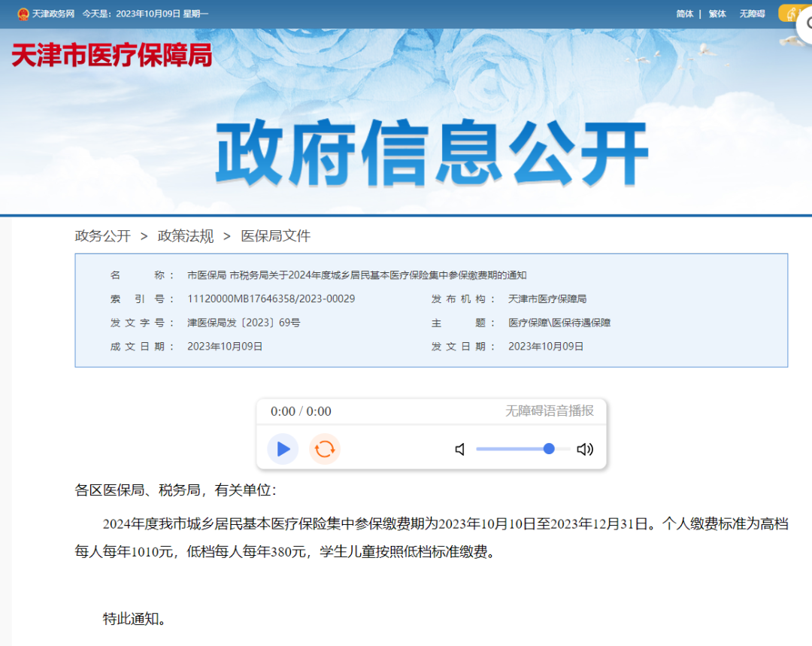Click the 政府信息公开 banner title
812x646 pixels.
click(432, 153)
